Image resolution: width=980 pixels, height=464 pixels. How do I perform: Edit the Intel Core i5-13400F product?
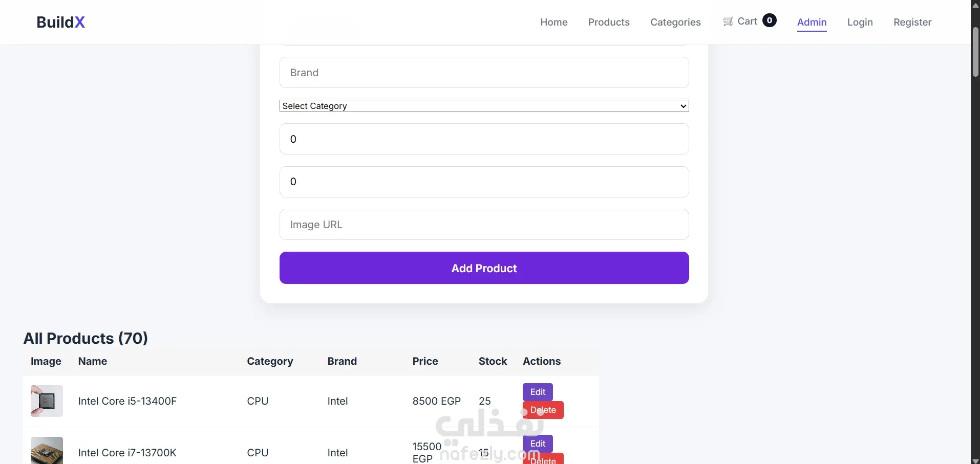pos(538,392)
